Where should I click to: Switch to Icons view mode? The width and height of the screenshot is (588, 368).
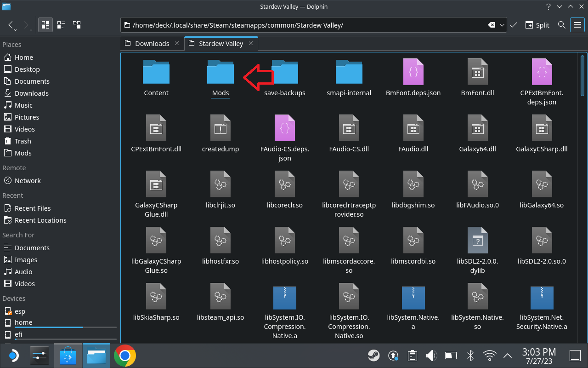(x=45, y=25)
